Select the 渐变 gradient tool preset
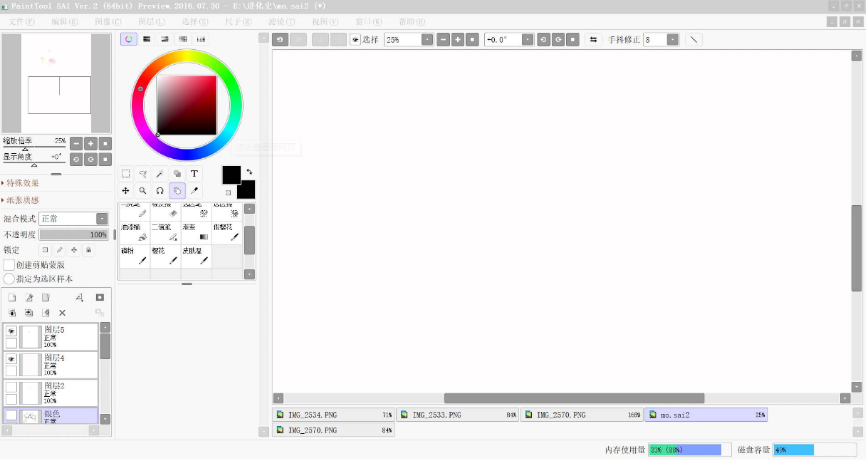868x461 pixels. (x=196, y=232)
